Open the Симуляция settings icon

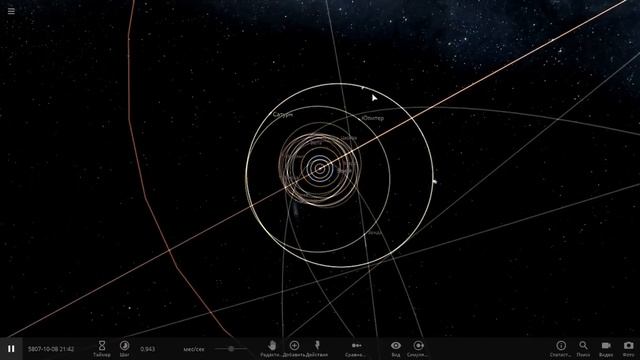(x=418, y=349)
